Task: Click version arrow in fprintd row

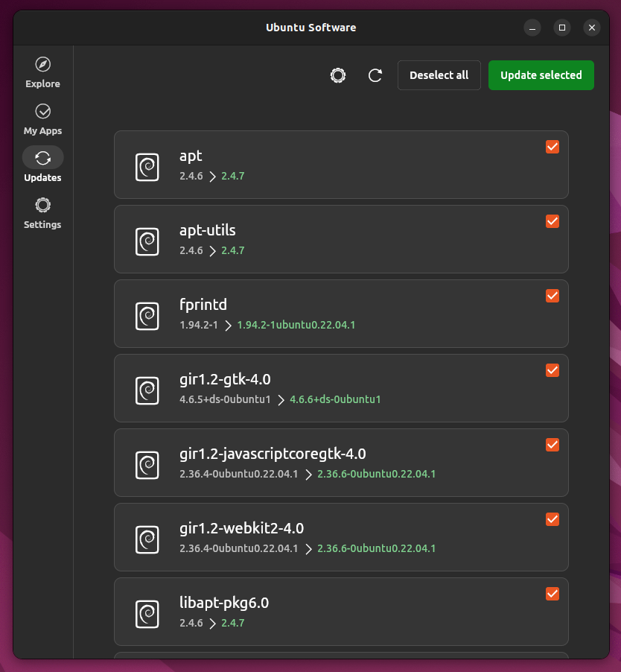Action: 228,326
